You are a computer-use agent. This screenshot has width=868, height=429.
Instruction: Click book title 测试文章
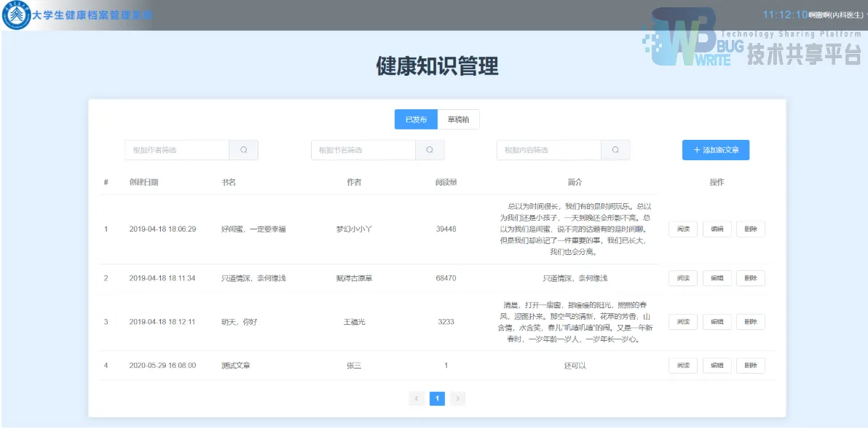click(235, 366)
